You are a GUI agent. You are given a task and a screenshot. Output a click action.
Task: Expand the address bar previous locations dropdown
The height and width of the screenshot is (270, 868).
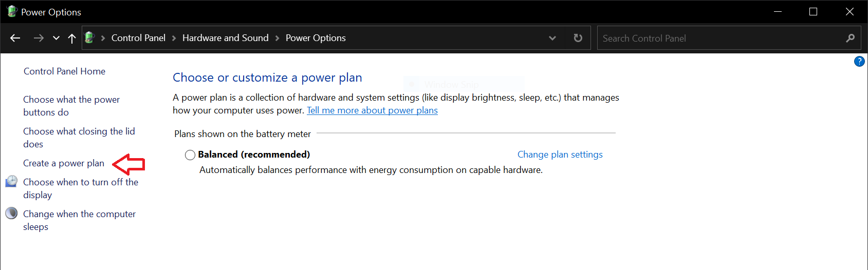tap(552, 38)
